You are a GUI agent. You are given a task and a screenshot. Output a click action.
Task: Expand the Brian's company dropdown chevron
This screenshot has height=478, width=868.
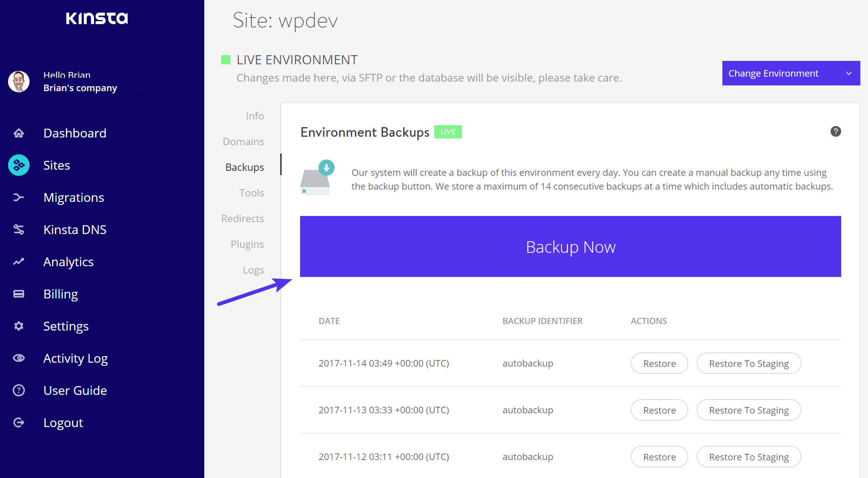click(141, 88)
